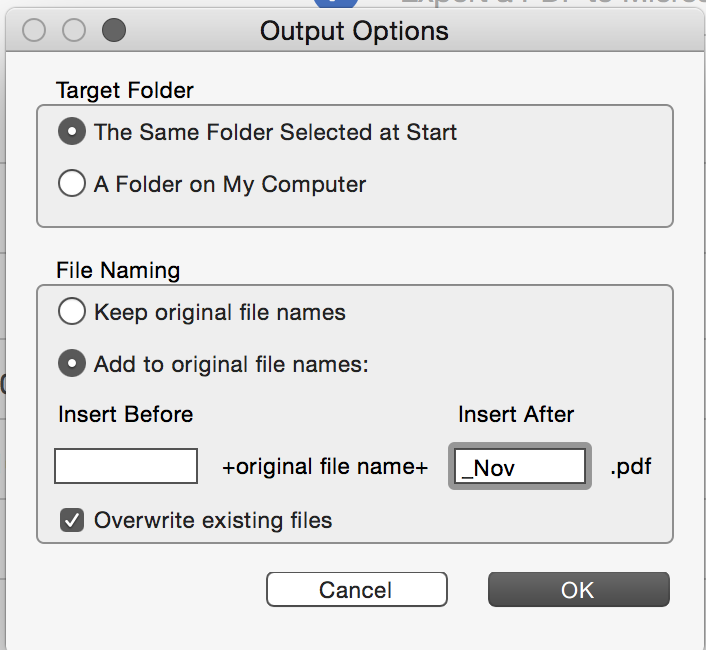The width and height of the screenshot is (706, 650).
Task: Confirm settings with the OK button
Action: 579,590
